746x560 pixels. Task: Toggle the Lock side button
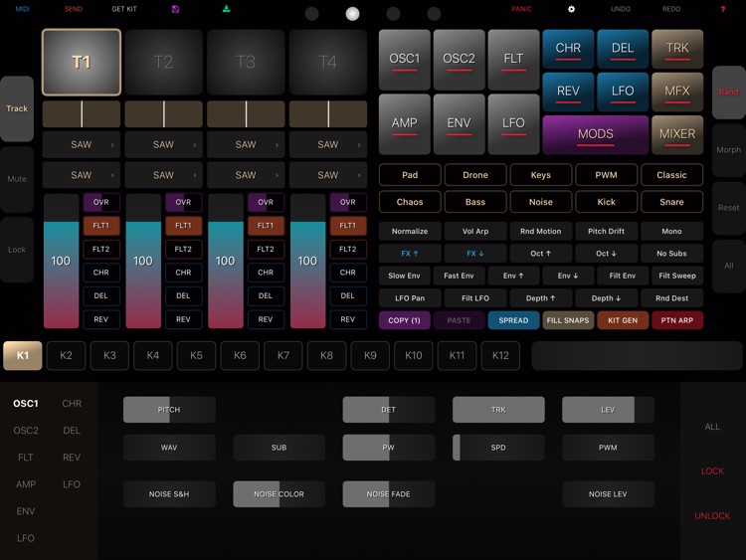(x=17, y=250)
